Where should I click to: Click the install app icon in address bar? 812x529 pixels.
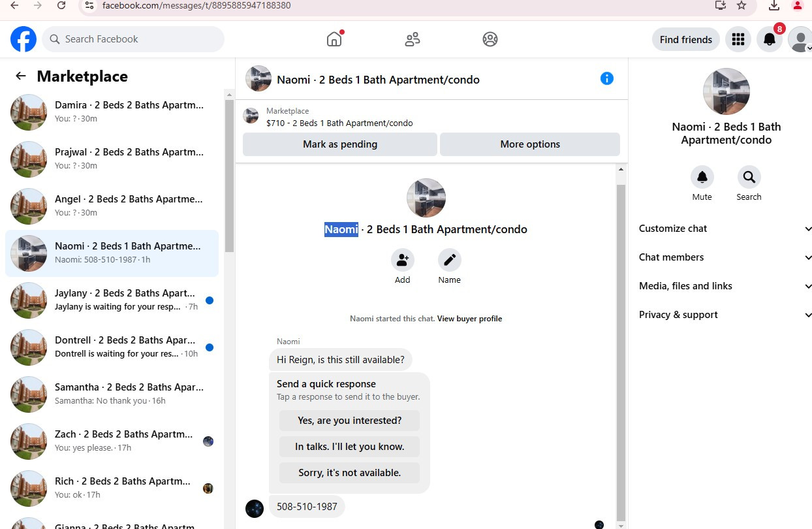click(x=721, y=5)
